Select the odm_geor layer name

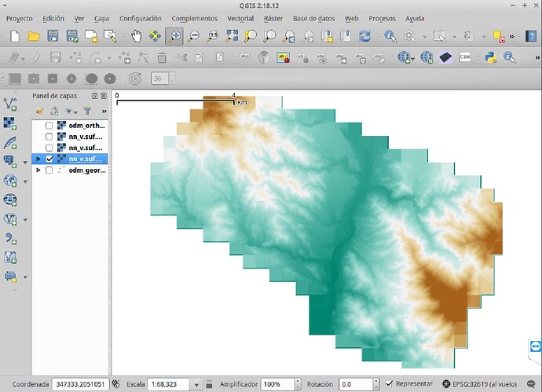pos(86,170)
